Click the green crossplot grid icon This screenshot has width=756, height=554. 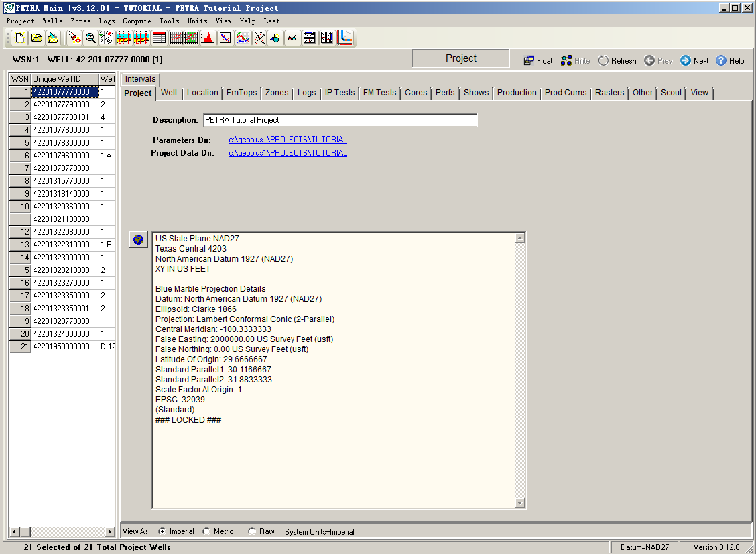192,38
